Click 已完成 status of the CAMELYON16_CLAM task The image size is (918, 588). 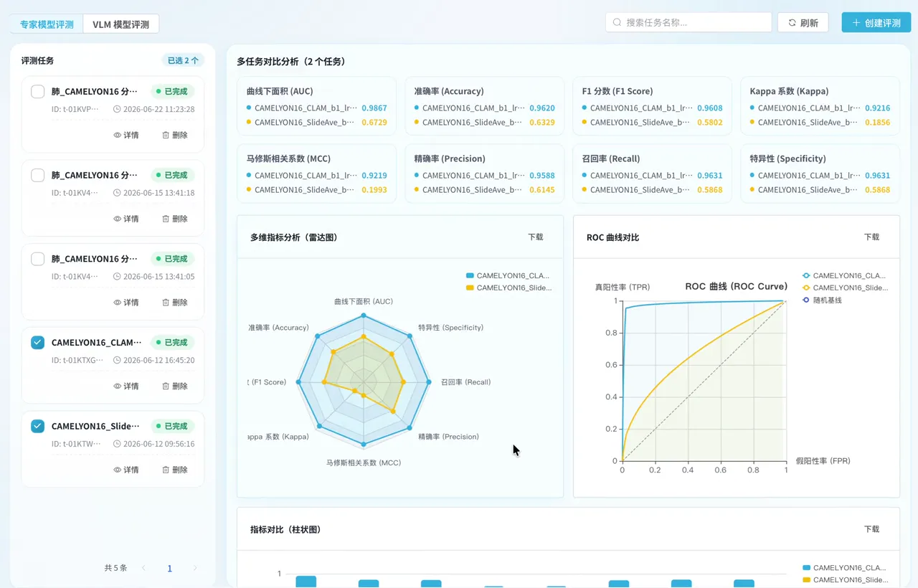click(172, 343)
